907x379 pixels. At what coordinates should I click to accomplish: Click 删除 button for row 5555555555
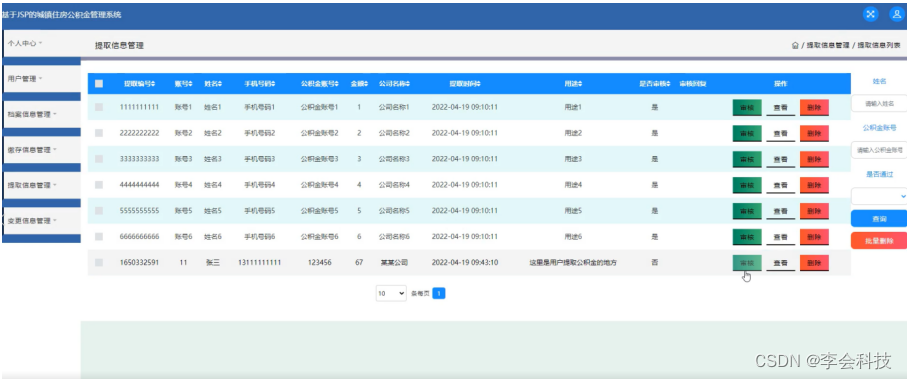[x=814, y=211]
